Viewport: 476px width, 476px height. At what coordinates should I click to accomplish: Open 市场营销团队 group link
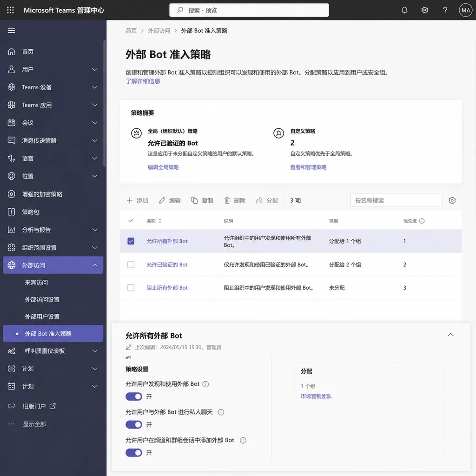click(x=316, y=396)
